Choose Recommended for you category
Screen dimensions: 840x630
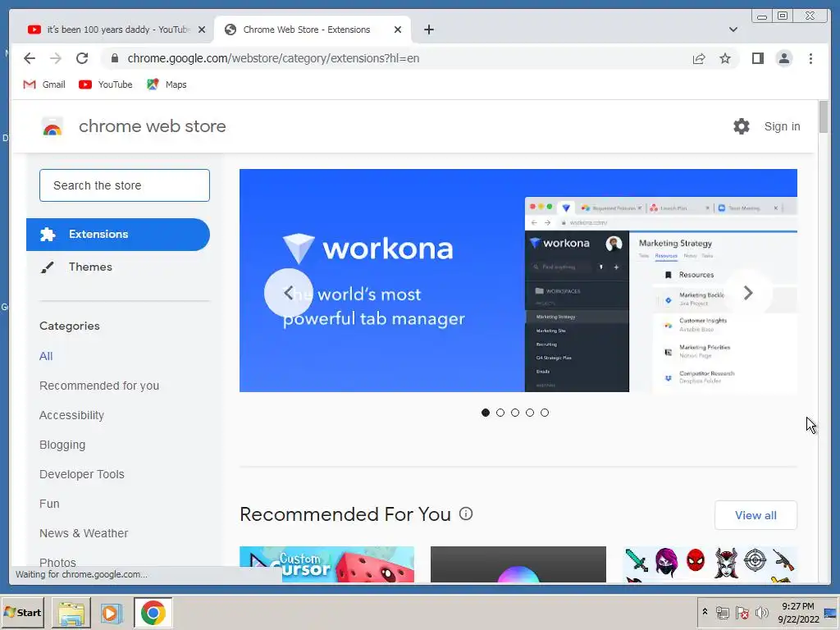click(99, 386)
